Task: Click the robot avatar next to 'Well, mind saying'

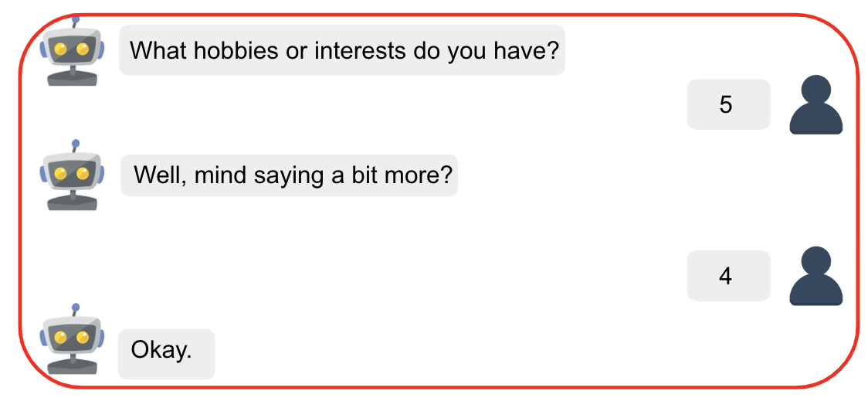Action: (72, 175)
